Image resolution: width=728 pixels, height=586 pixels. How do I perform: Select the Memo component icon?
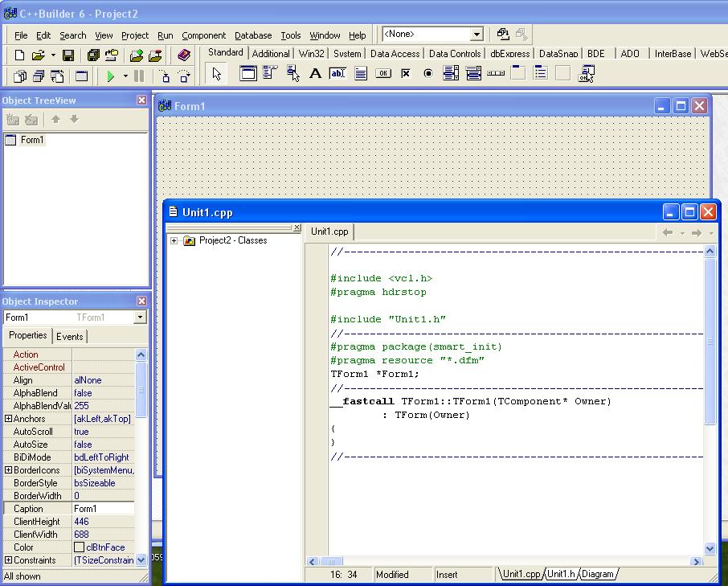click(x=361, y=73)
